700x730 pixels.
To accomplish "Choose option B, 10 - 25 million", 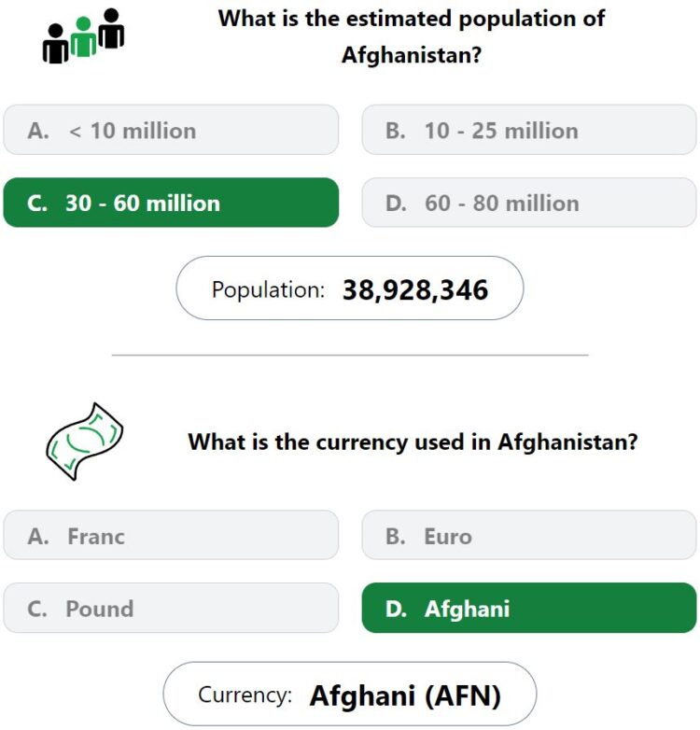I will click(529, 130).
